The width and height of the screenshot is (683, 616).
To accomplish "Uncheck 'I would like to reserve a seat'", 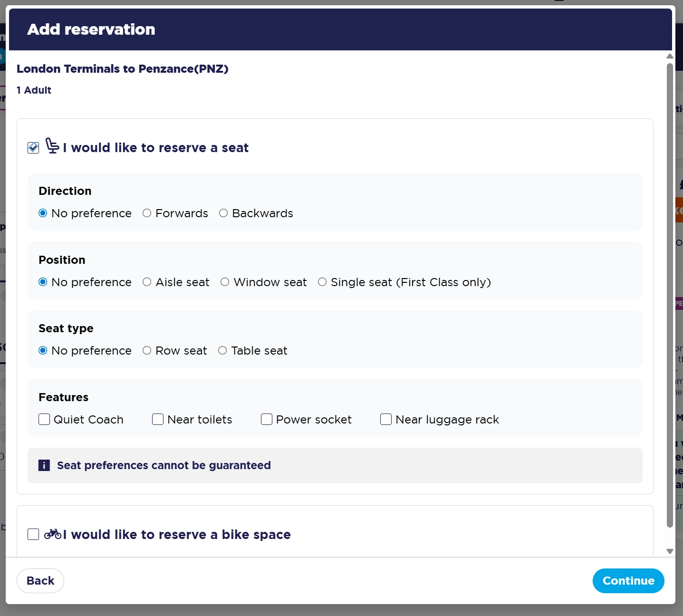I will pos(33,148).
